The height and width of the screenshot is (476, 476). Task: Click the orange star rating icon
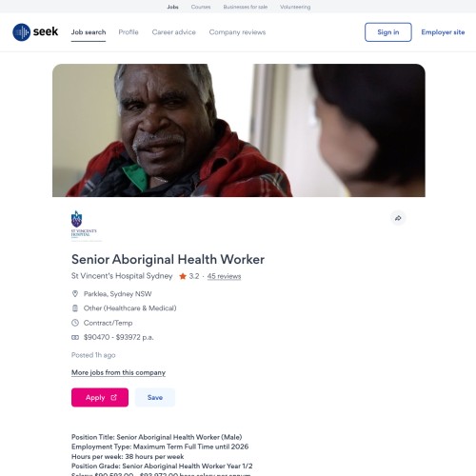click(x=183, y=276)
